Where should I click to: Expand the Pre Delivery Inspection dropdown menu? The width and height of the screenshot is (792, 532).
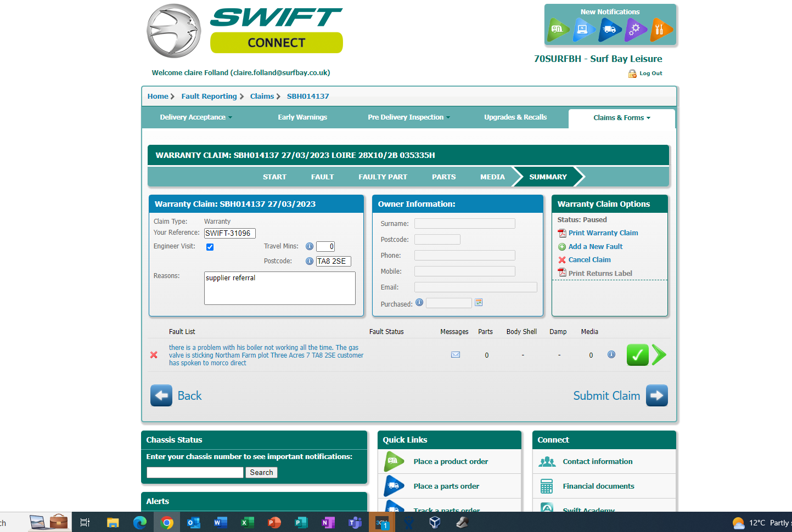pyautogui.click(x=409, y=117)
